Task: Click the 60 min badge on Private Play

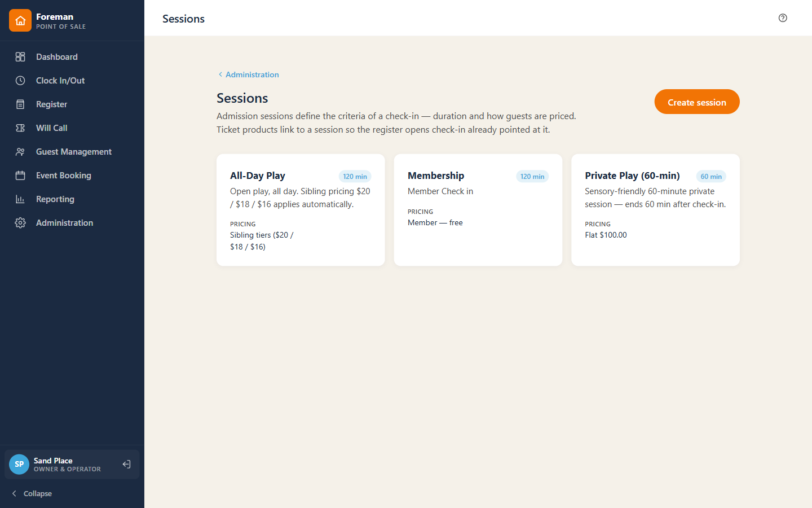Action: (711, 177)
